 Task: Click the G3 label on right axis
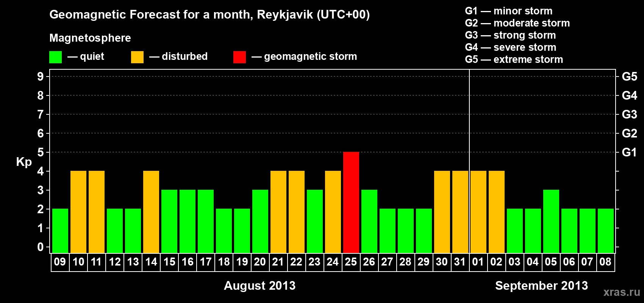(x=630, y=114)
